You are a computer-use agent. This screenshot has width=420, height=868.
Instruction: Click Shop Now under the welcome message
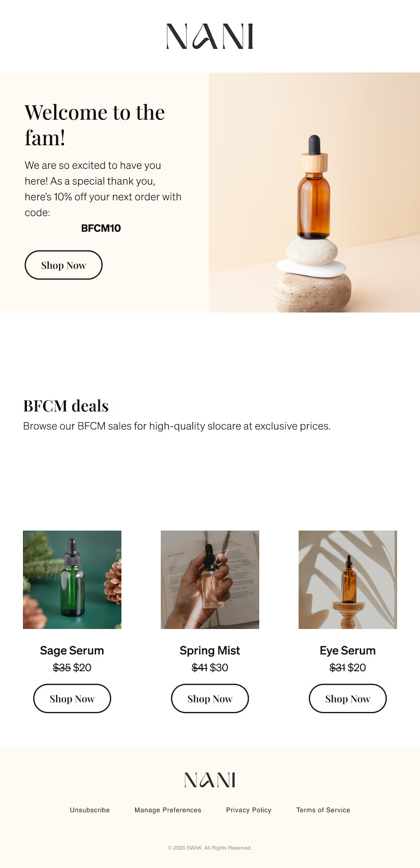64,265
